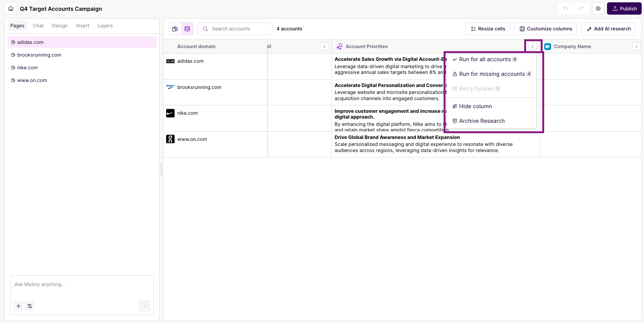Screen dimensions: 644x323
Task: Select the www.on.com page
Action: (82, 80)
